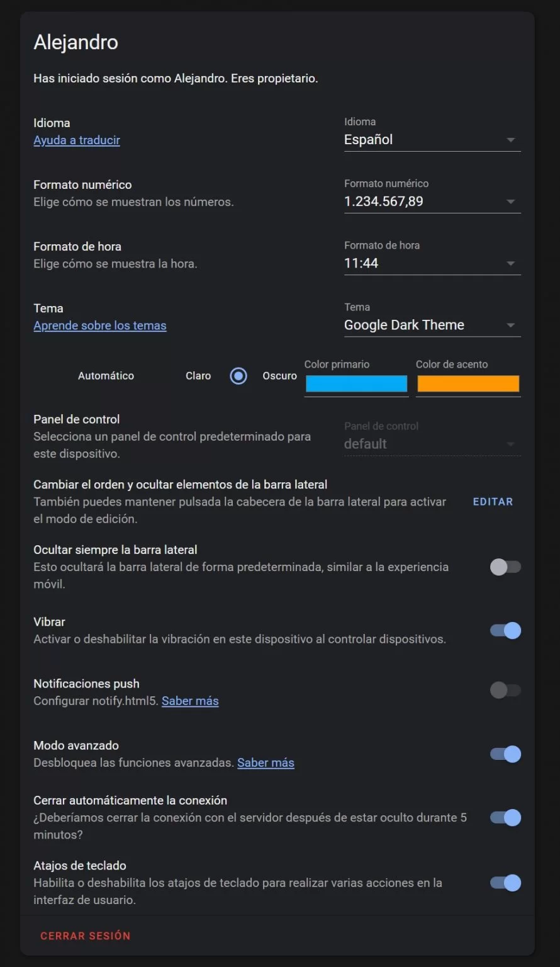Turn off the Modo avanzado switch

(x=505, y=754)
